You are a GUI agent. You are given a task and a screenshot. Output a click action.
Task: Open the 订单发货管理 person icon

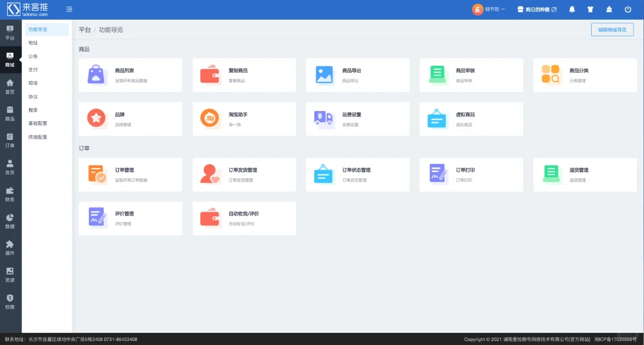210,174
